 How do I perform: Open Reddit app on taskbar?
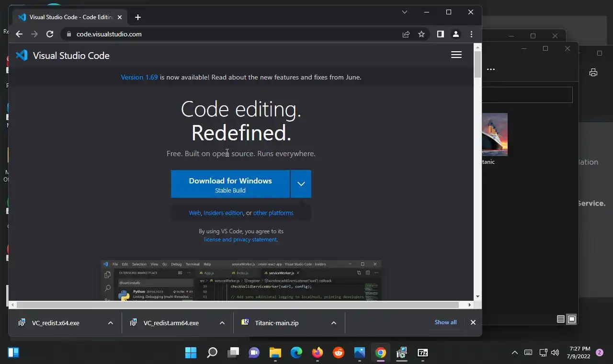tap(339, 353)
